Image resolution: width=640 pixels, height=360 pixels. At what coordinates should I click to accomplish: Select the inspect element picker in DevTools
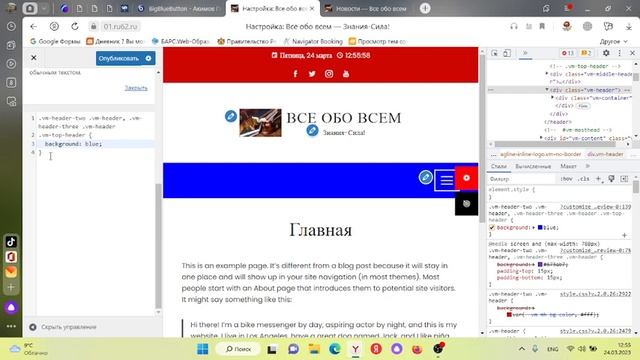click(495, 53)
